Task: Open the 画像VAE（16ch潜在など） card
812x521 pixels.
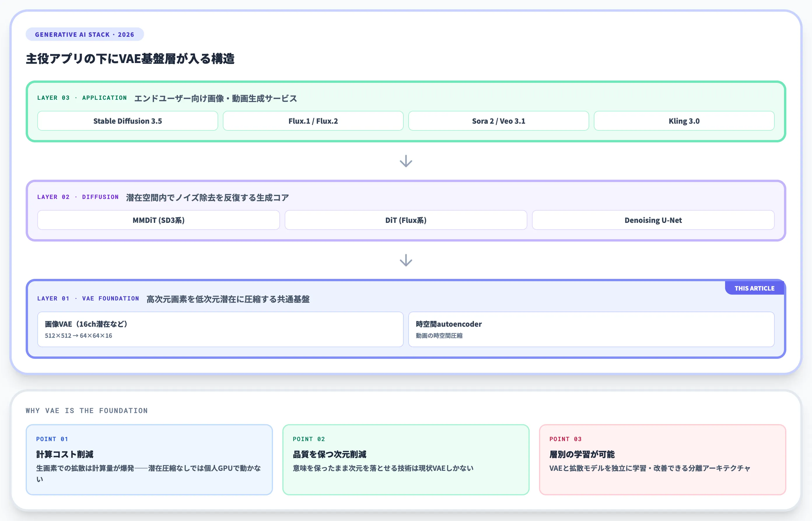Action: coord(220,329)
